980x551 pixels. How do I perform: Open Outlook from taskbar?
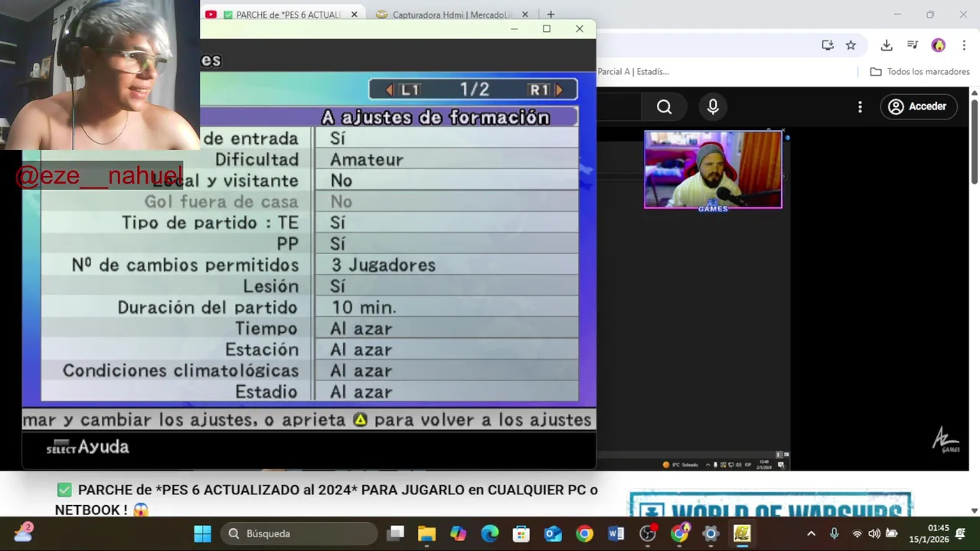(x=553, y=533)
